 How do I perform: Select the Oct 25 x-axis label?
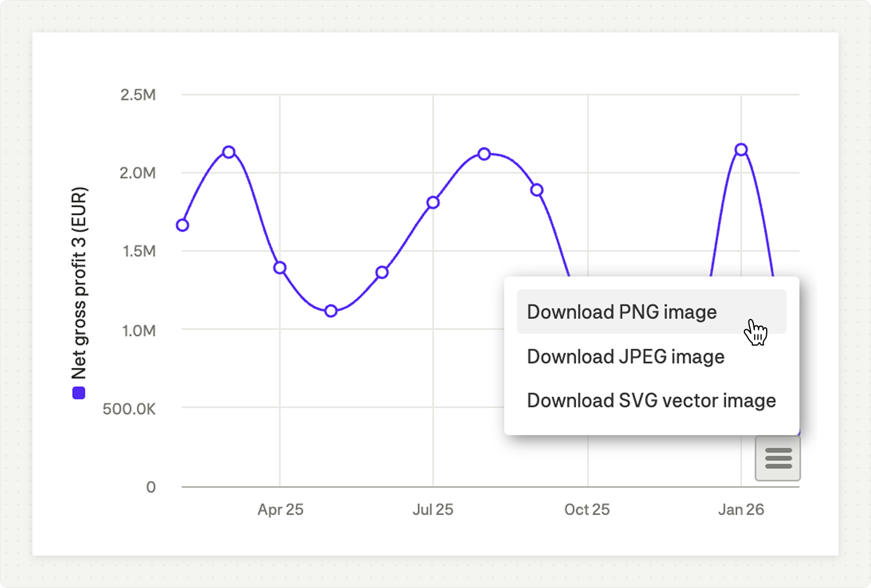click(x=587, y=510)
